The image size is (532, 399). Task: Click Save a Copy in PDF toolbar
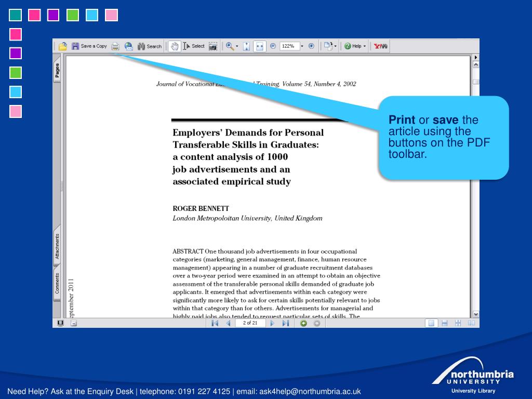click(89, 46)
